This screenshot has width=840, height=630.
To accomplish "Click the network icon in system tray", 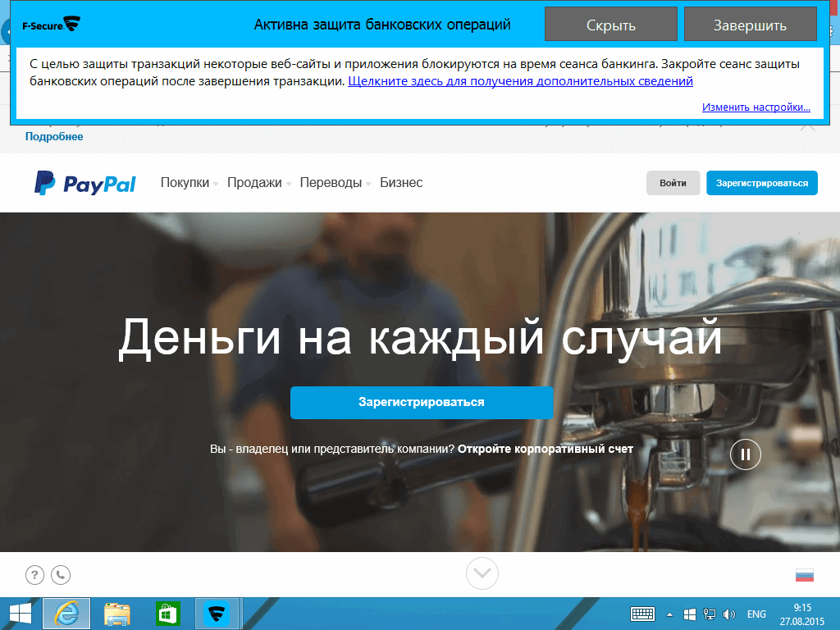I will [x=709, y=613].
